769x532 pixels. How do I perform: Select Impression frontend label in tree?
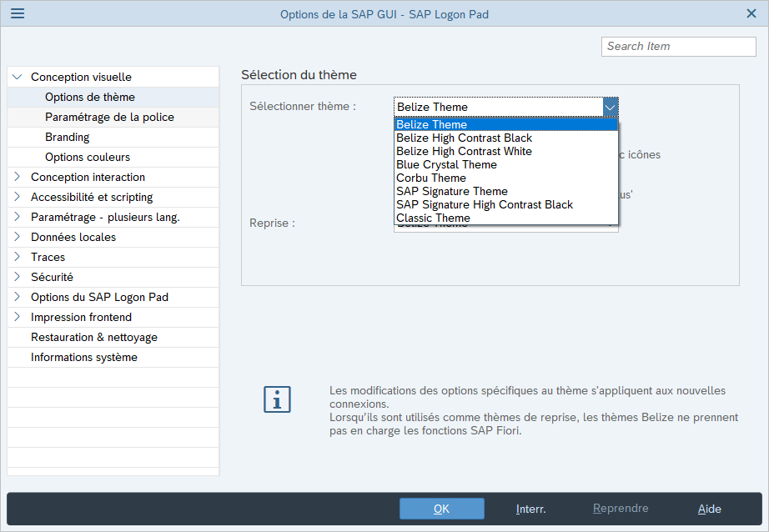81,317
